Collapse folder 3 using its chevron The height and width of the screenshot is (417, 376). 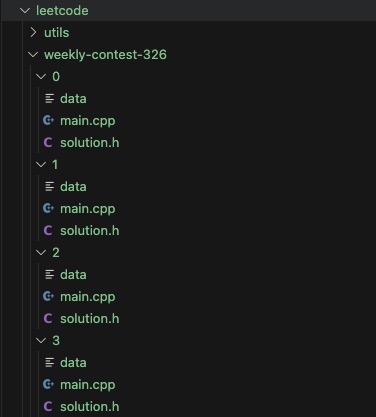tap(41, 341)
